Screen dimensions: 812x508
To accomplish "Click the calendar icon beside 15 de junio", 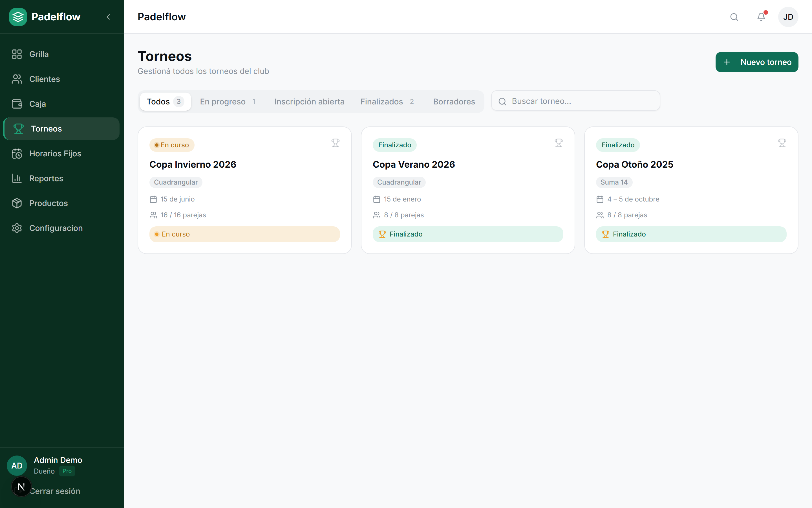I will click(x=153, y=199).
